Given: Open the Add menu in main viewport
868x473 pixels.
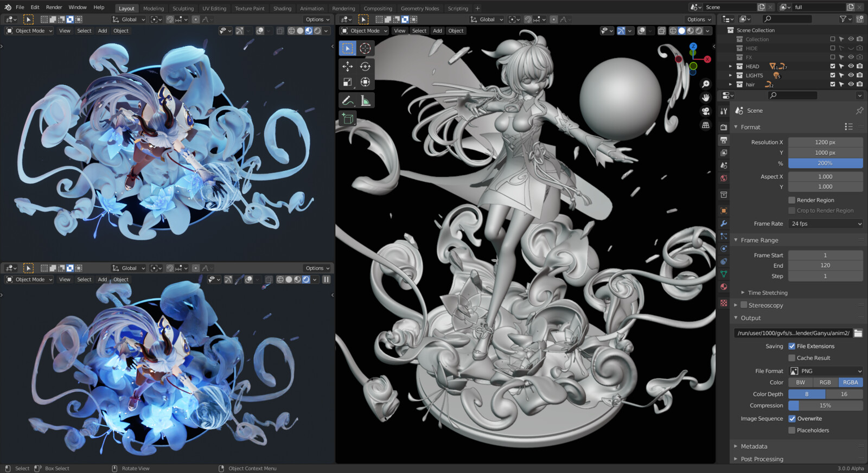Looking at the screenshot, I should pyautogui.click(x=437, y=31).
